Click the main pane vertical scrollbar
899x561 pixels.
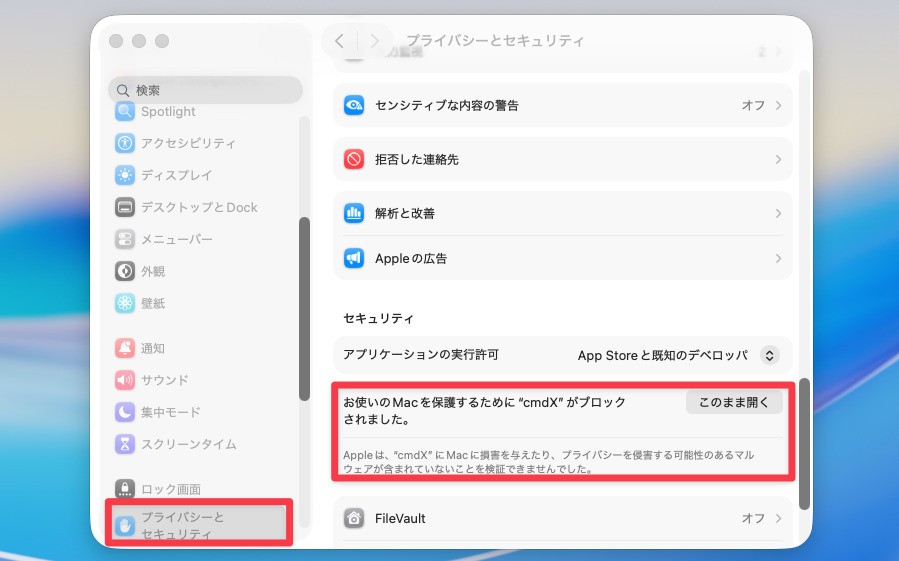(804, 443)
